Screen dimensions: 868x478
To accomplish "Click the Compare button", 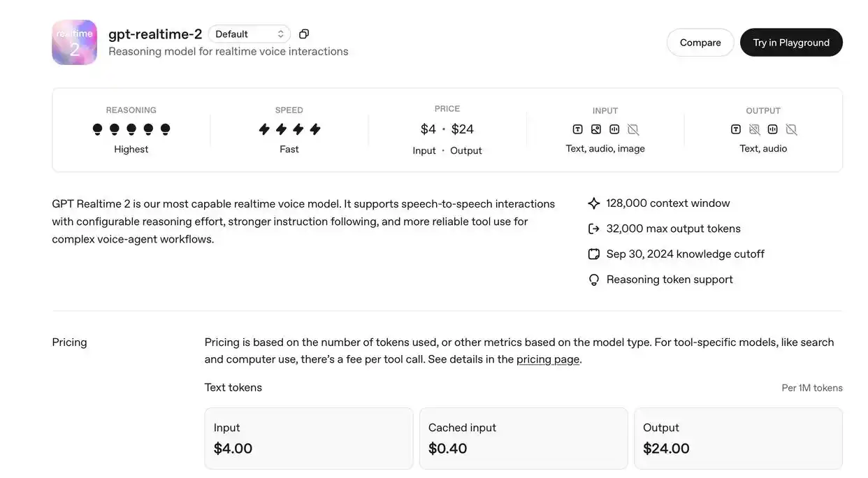I will (x=700, y=43).
